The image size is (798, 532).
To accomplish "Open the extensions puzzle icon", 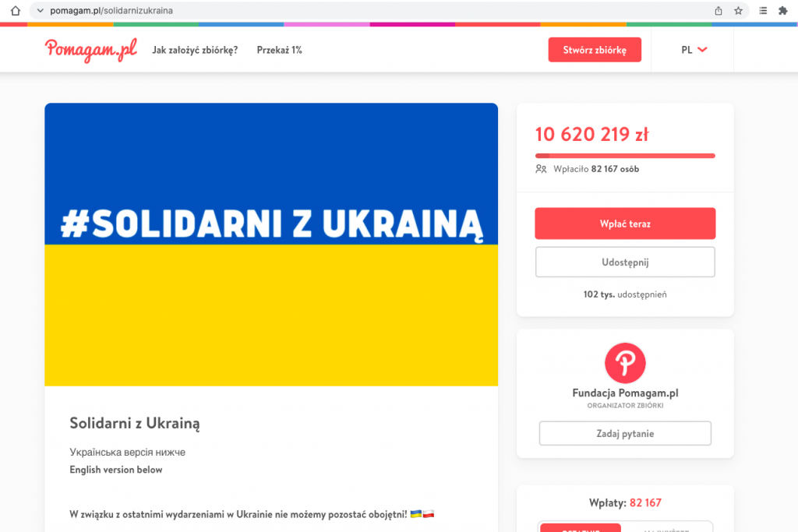I will click(782, 11).
